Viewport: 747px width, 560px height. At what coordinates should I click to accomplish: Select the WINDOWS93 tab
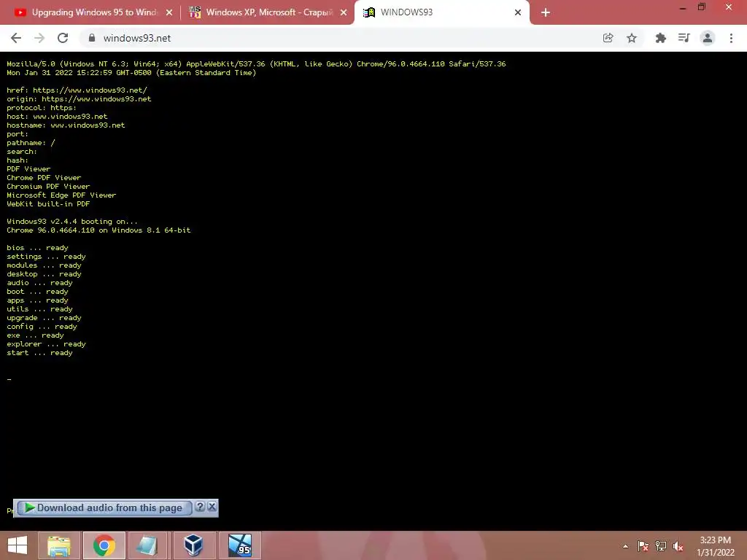(441, 12)
